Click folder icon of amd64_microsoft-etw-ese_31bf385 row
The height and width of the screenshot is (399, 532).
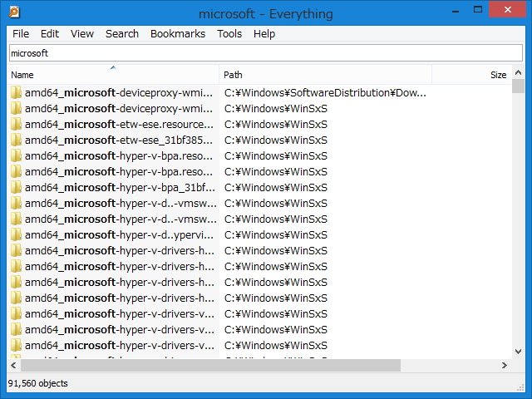(16, 140)
